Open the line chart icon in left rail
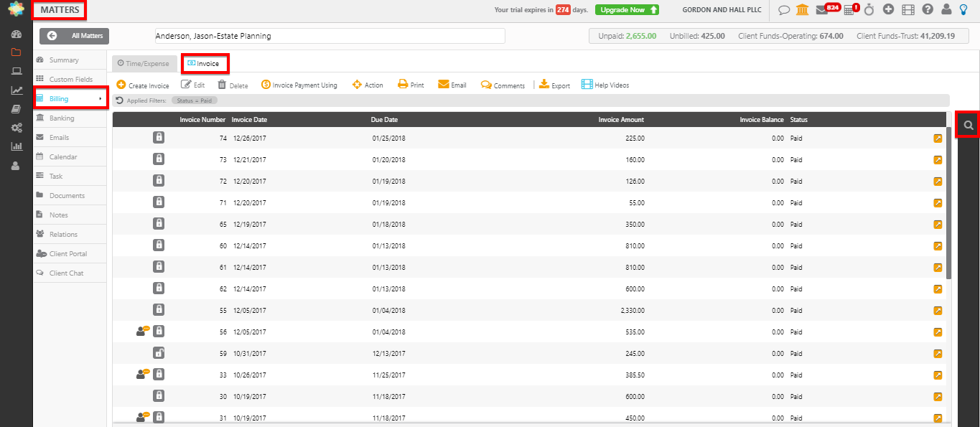The height and width of the screenshot is (427, 980). [16, 90]
